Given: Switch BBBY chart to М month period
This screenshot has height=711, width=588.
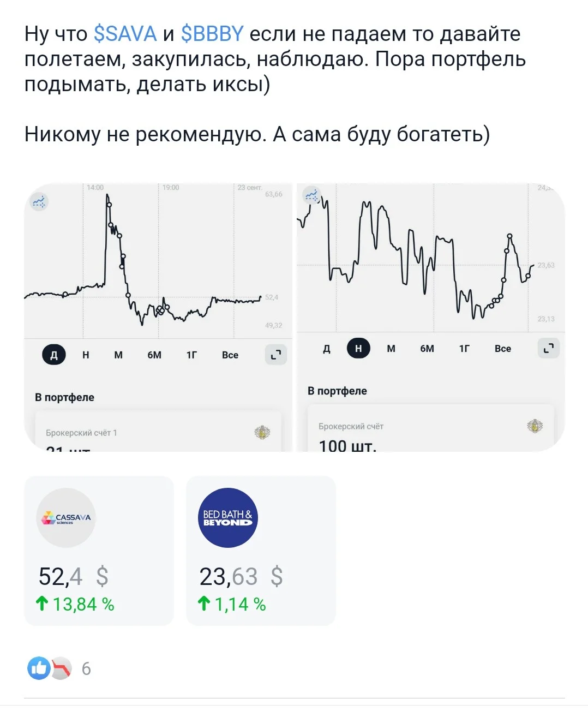Looking at the screenshot, I should click(x=391, y=348).
